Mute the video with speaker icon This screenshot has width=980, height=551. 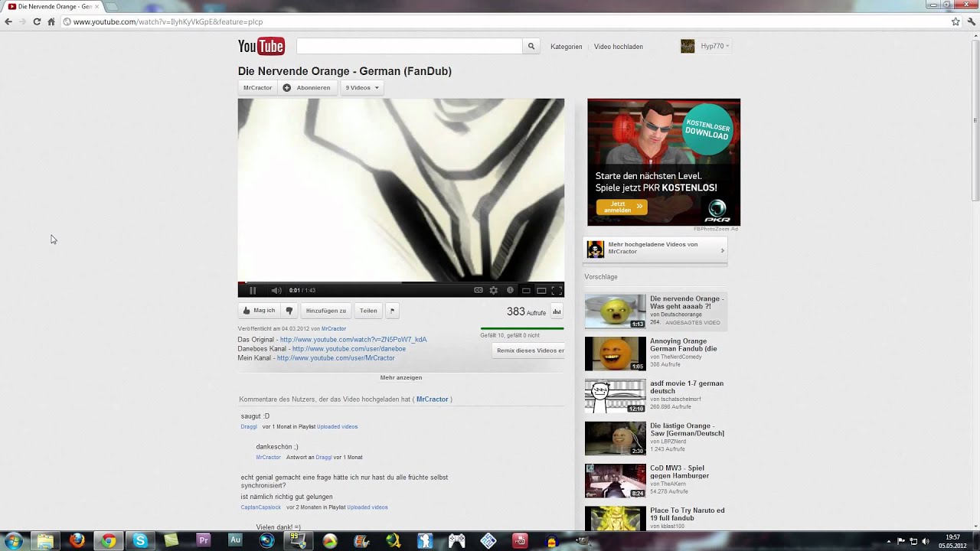click(276, 290)
